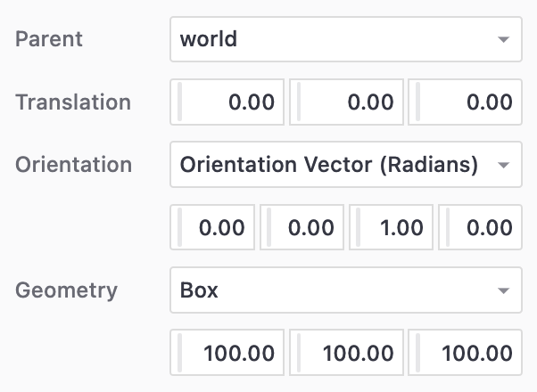Open the Parent dropdown showing world

tap(345, 40)
